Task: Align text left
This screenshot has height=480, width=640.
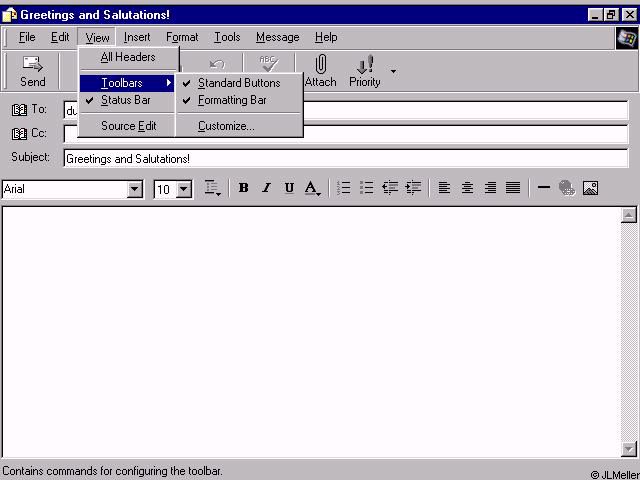Action: pyautogui.click(x=444, y=188)
